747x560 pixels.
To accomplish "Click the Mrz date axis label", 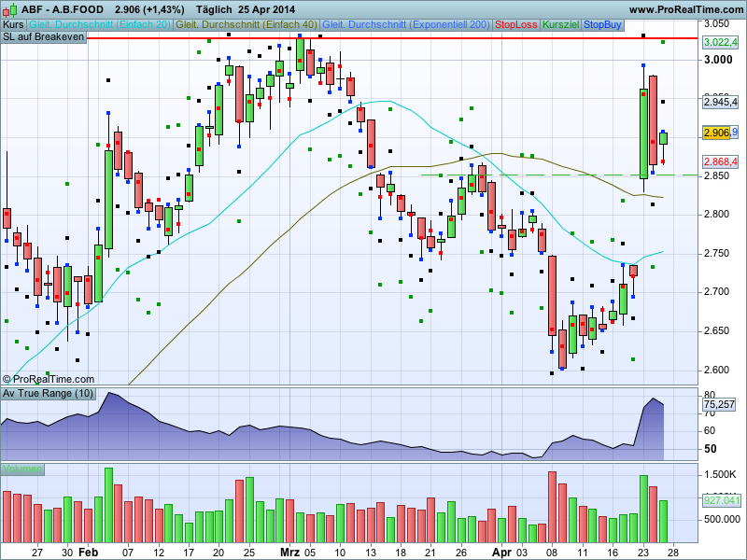I will [x=289, y=553].
